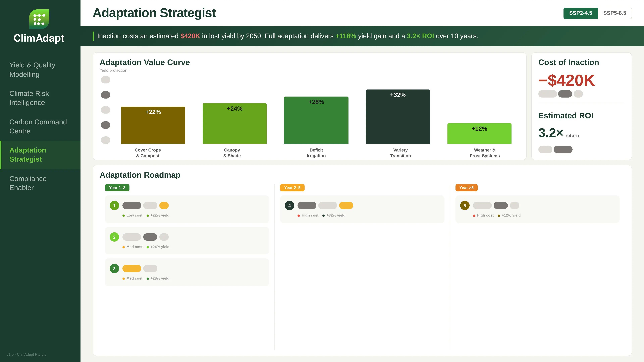Expand the Year >5 roadmap group

[467, 188]
